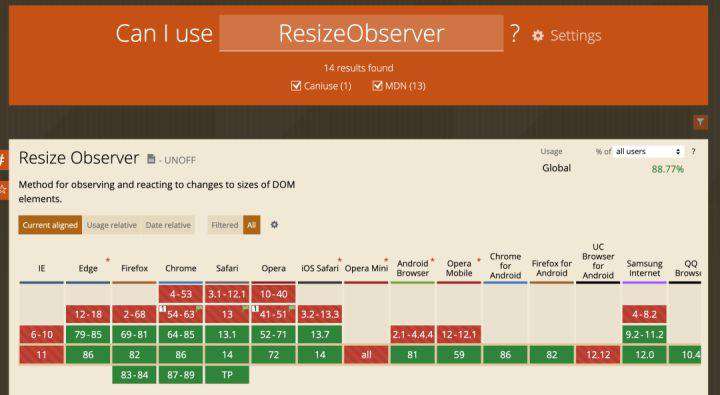Screen dimensions: 720x395
Task: Click Edge 12-18 cell
Action: click(88, 314)
